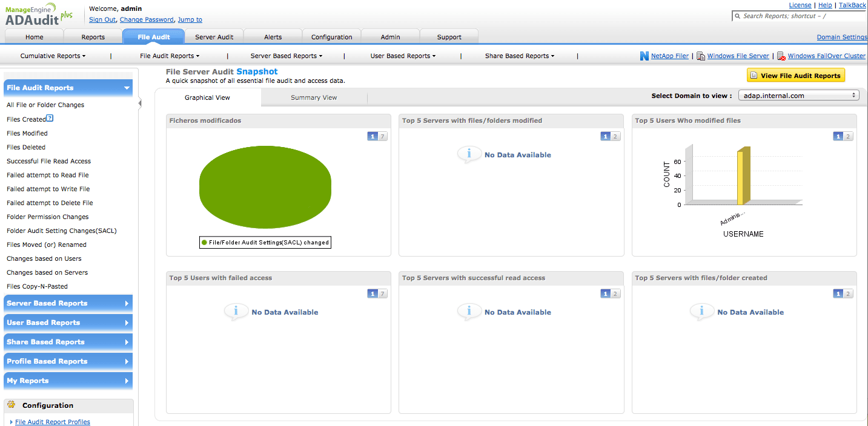Expand the Server Based Reports sidebar section

point(68,303)
